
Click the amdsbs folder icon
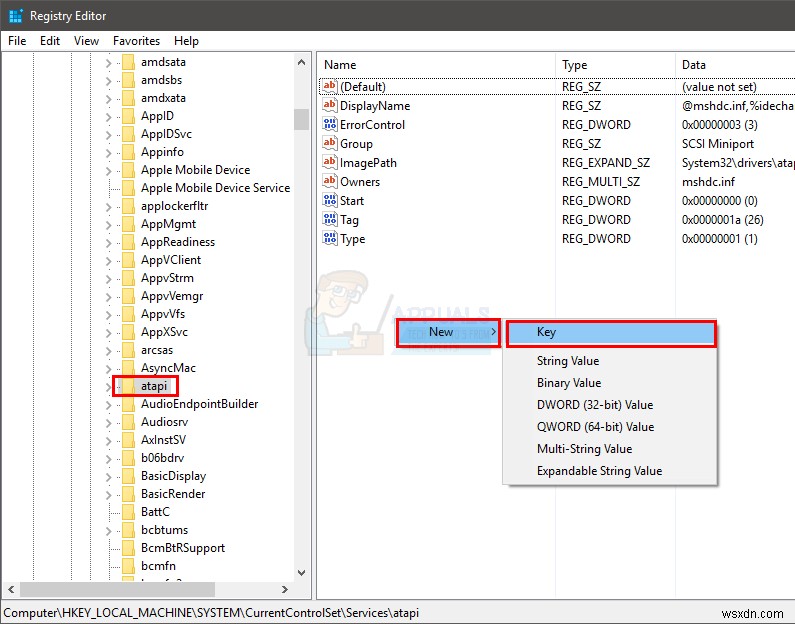(x=128, y=80)
